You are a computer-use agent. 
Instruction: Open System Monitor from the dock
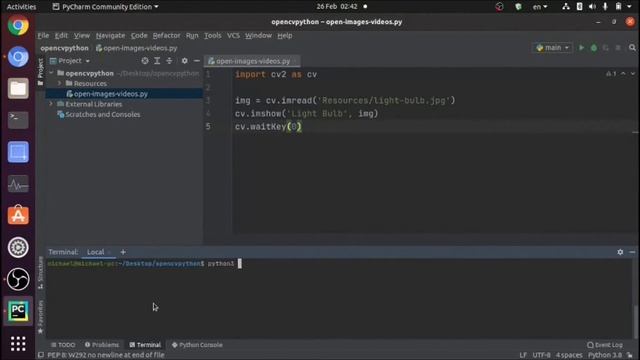18,184
